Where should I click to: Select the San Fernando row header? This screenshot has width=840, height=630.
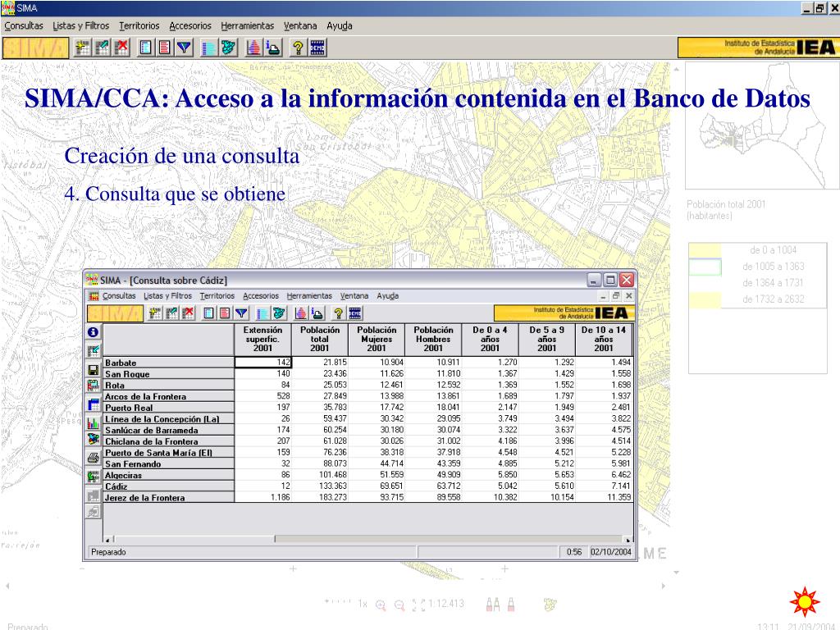pyautogui.click(x=169, y=464)
